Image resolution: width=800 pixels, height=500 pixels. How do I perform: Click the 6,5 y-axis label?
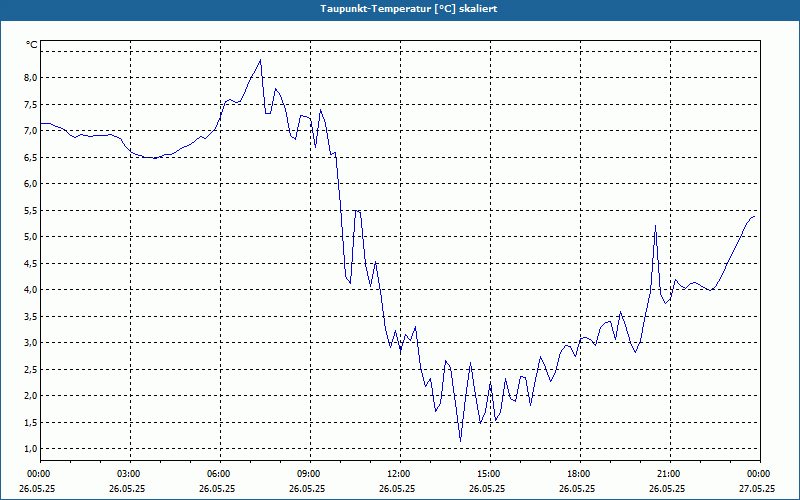(31, 157)
